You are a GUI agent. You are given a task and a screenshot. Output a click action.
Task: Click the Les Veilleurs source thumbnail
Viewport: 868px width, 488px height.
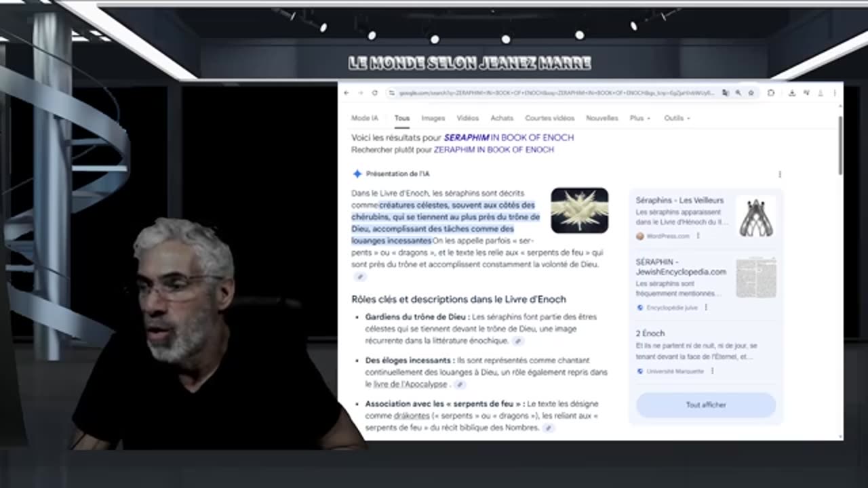(756, 217)
